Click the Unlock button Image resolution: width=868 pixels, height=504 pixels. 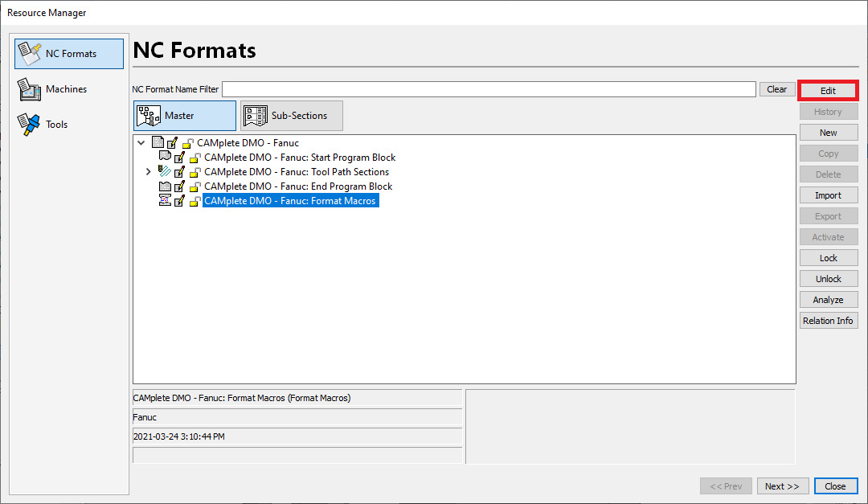829,279
